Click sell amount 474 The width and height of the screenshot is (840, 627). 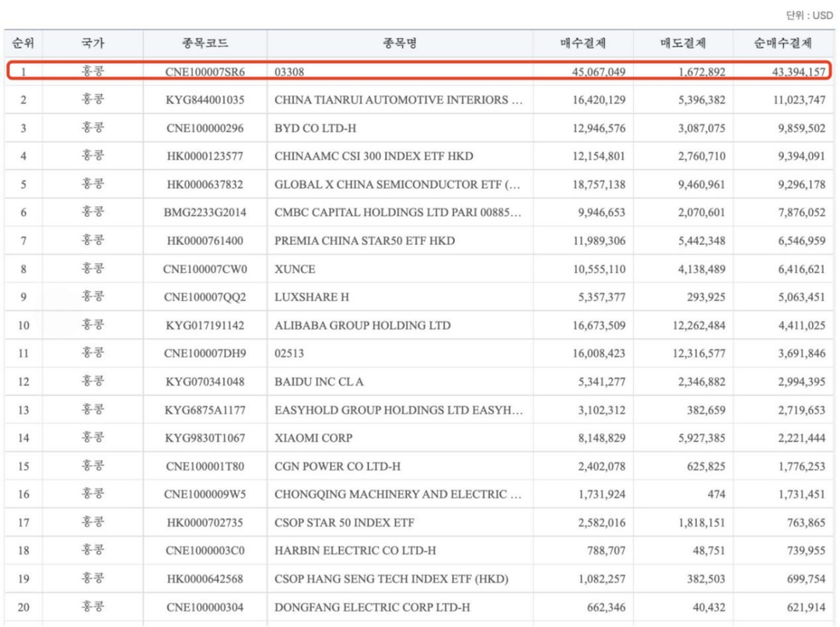click(716, 494)
